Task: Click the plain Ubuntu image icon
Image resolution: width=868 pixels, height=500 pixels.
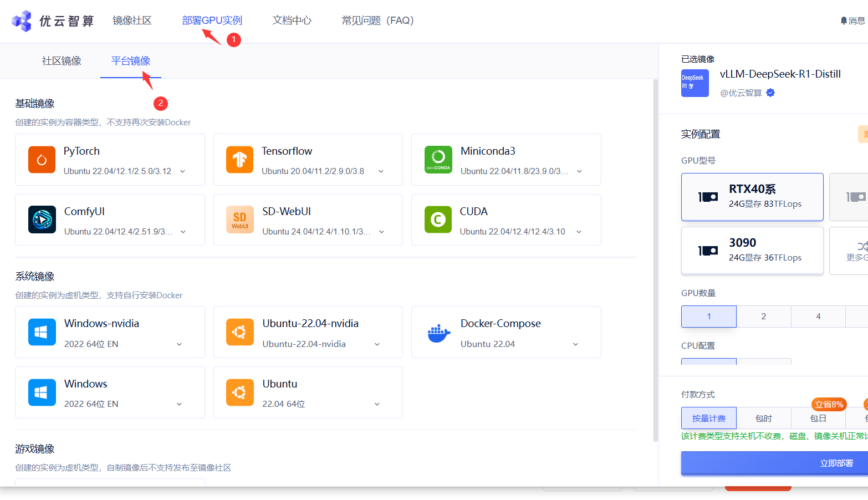Action: click(x=239, y=392)
